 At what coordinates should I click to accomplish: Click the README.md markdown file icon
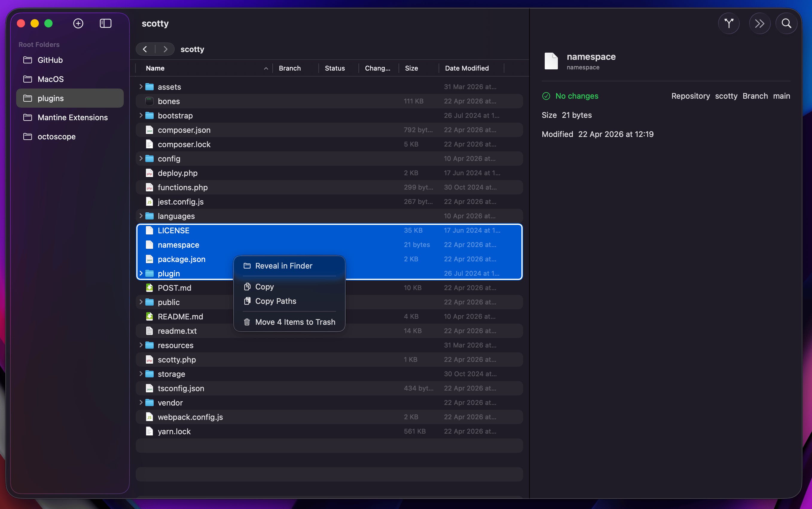[x=149, y=316]
